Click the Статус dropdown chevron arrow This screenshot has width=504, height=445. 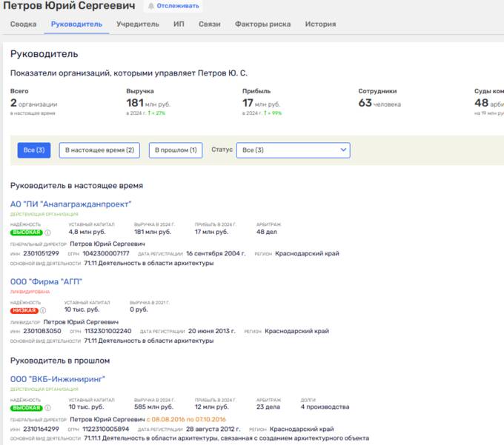coord(343,150)
